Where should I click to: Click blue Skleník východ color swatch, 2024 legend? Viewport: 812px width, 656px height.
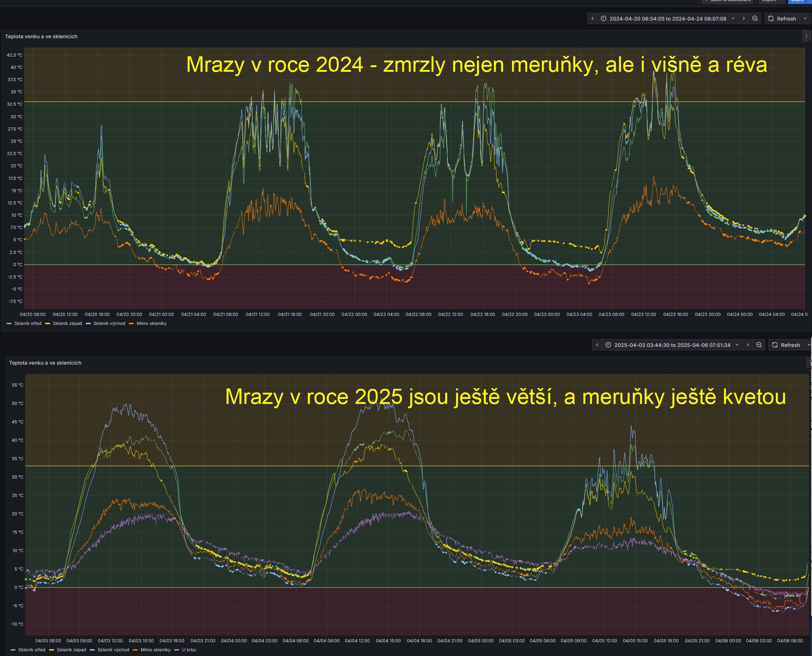point(88,323)
